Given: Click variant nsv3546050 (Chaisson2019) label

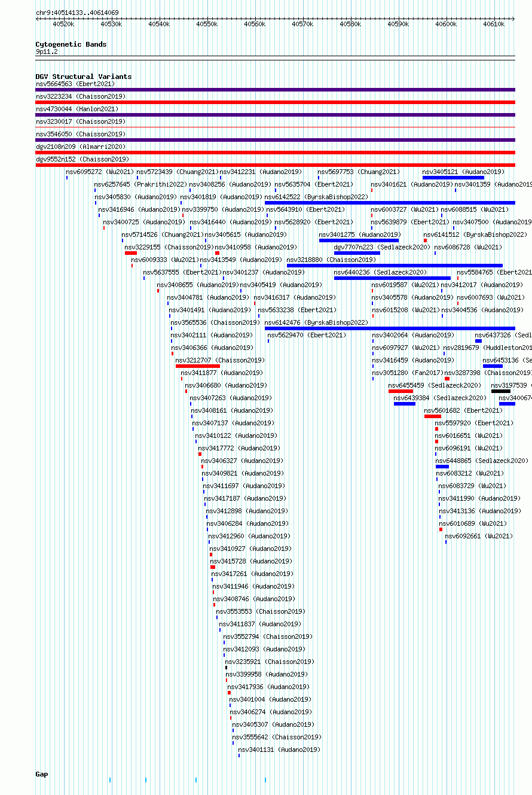Looking at the screenshot, I should [x=81, y=135].
